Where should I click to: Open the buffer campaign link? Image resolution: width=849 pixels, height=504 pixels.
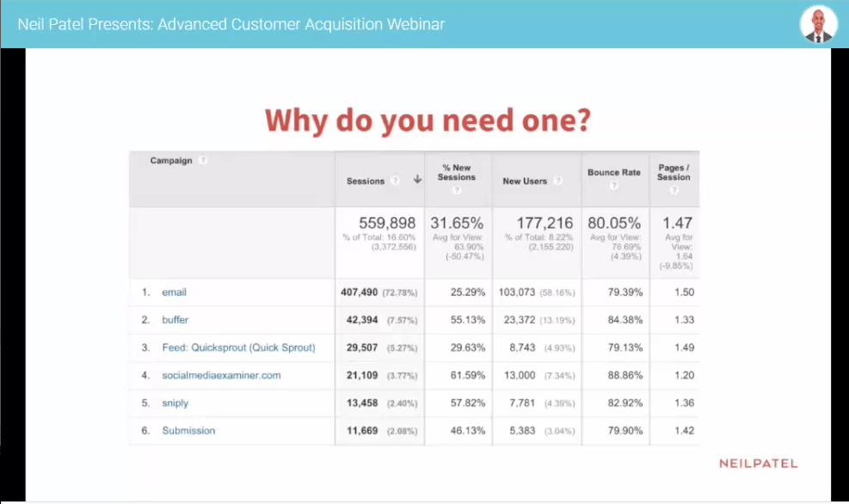pos(175,320)
